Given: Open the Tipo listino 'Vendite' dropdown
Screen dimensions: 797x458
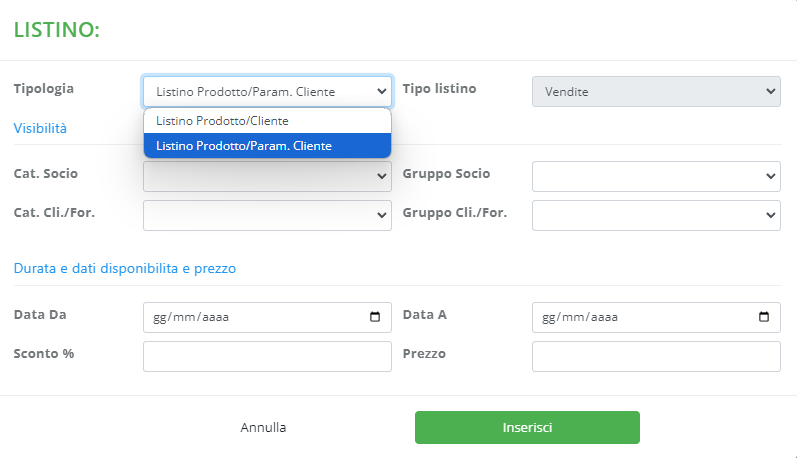Looking at the screenshot, I should (x=655, y=92).
